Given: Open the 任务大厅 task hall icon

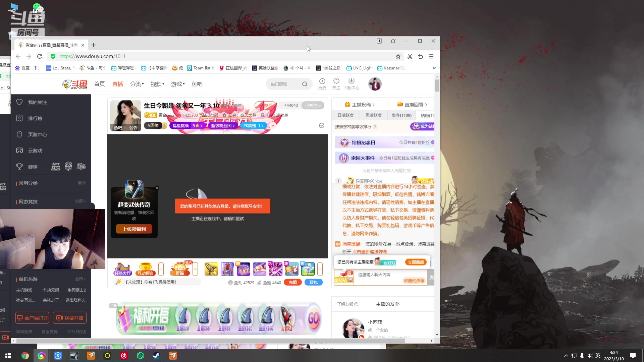Looking at the screenshot, I should [x=122, y=269].
